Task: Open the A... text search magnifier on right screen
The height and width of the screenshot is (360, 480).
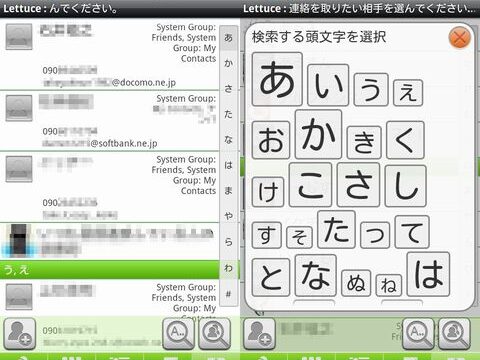Action: point(419,334)
